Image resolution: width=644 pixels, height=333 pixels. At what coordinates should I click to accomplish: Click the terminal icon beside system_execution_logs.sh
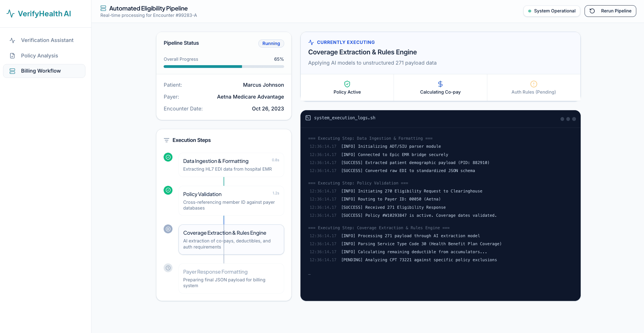[308, 118]
